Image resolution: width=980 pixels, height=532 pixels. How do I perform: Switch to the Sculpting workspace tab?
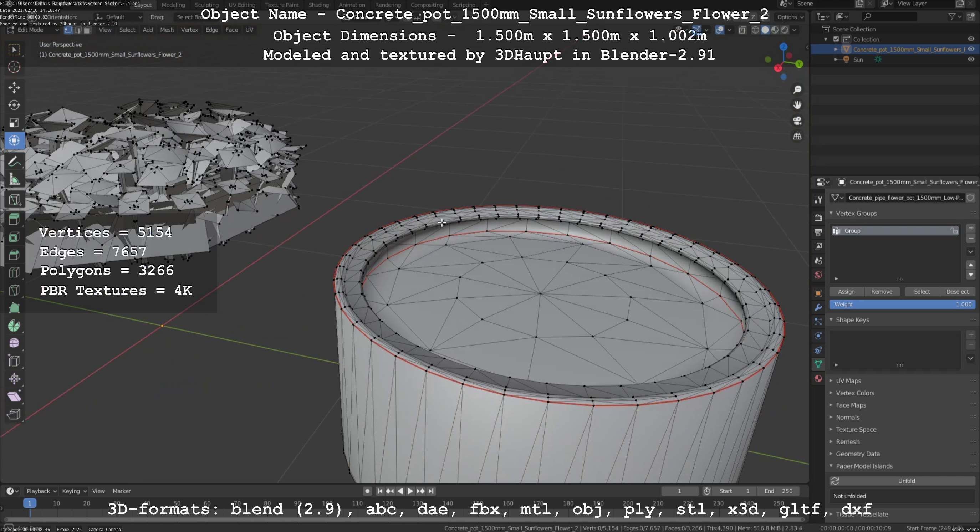pyautogui.click(x=206, y=5)
